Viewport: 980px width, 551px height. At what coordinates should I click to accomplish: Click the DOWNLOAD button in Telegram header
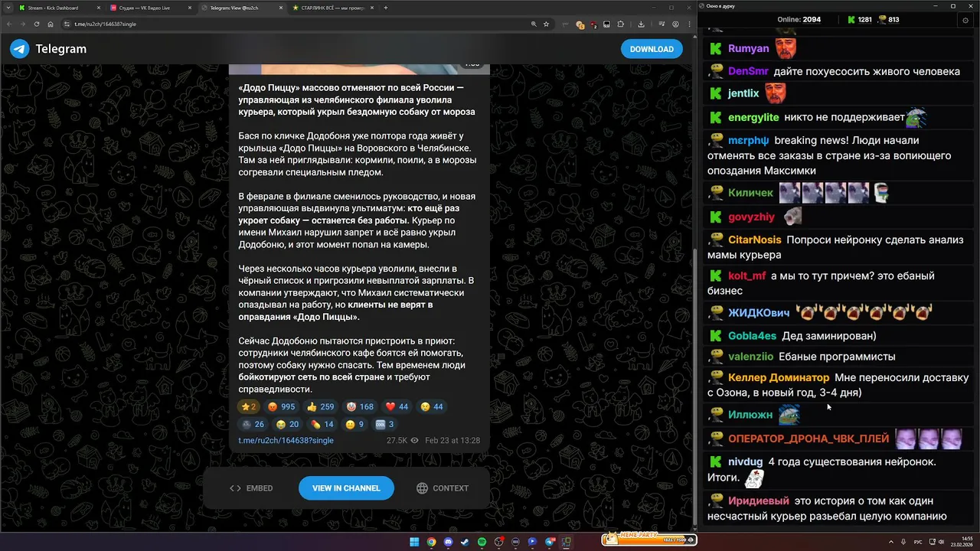click(652, 49)
